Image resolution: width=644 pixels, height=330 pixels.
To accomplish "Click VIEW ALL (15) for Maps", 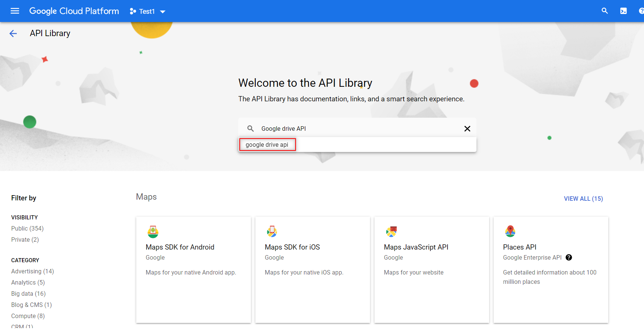I will [x=583, y=199].
